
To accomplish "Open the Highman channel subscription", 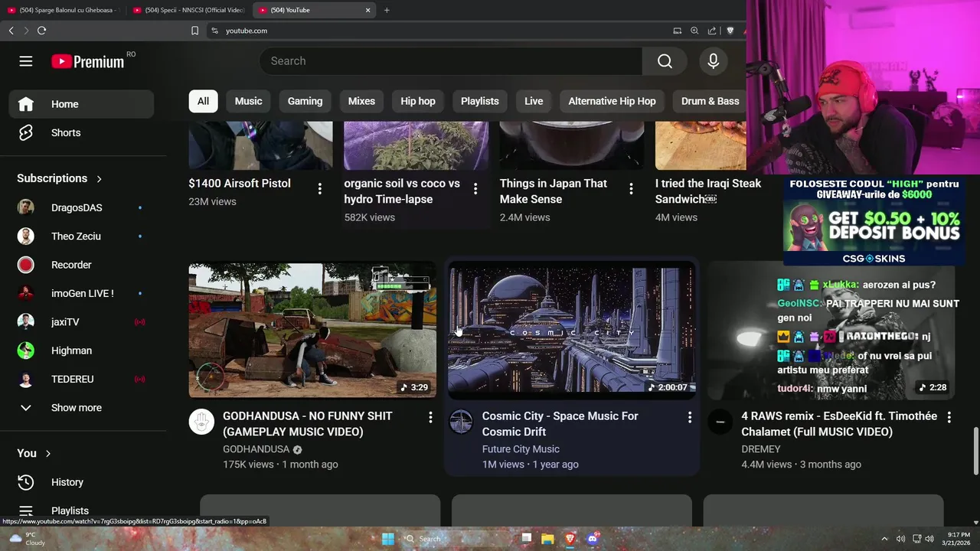I will 81,350.
